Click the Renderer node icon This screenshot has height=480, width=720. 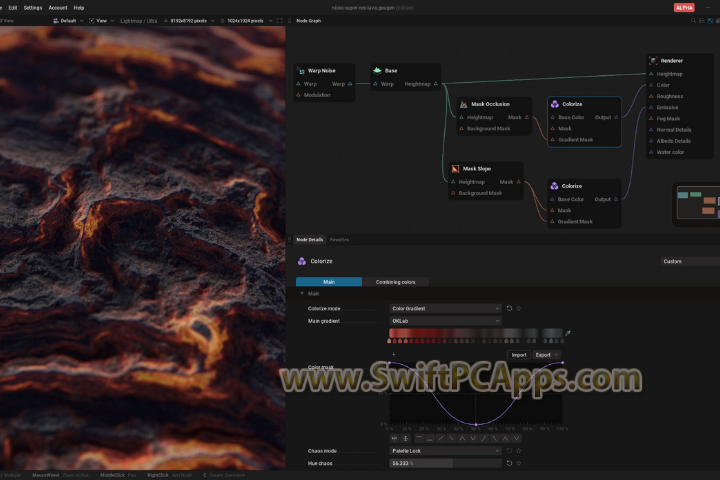point(653,60)
